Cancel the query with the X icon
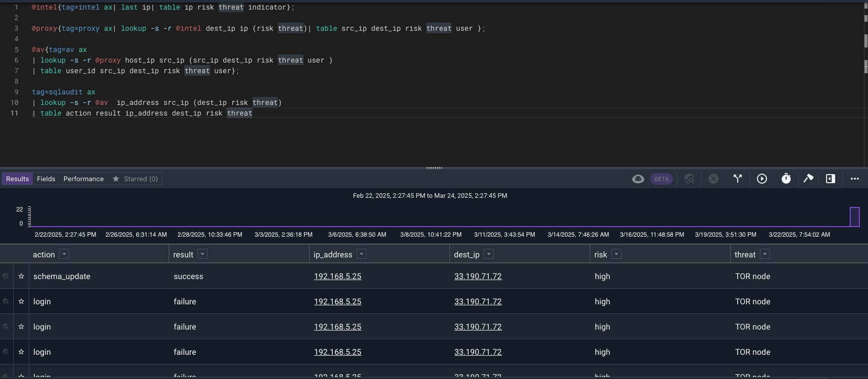The height and width of the screenshot is (379, 868). (x=713, y=179)
